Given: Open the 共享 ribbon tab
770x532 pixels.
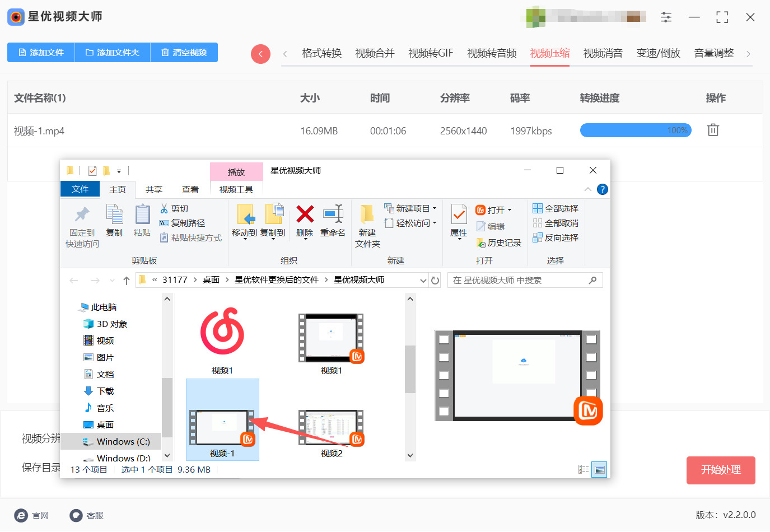Looking at the screenshot, I should pos(154,190).
